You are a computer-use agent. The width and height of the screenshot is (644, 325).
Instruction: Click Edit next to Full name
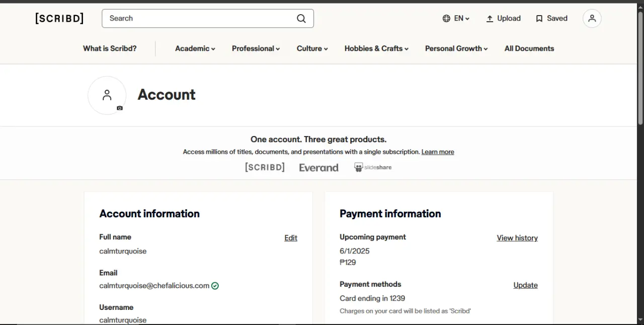(291, 238)
